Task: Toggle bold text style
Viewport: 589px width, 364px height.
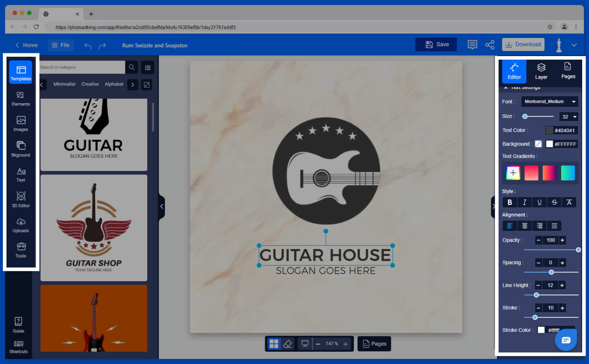Action: tap(510, 202)
